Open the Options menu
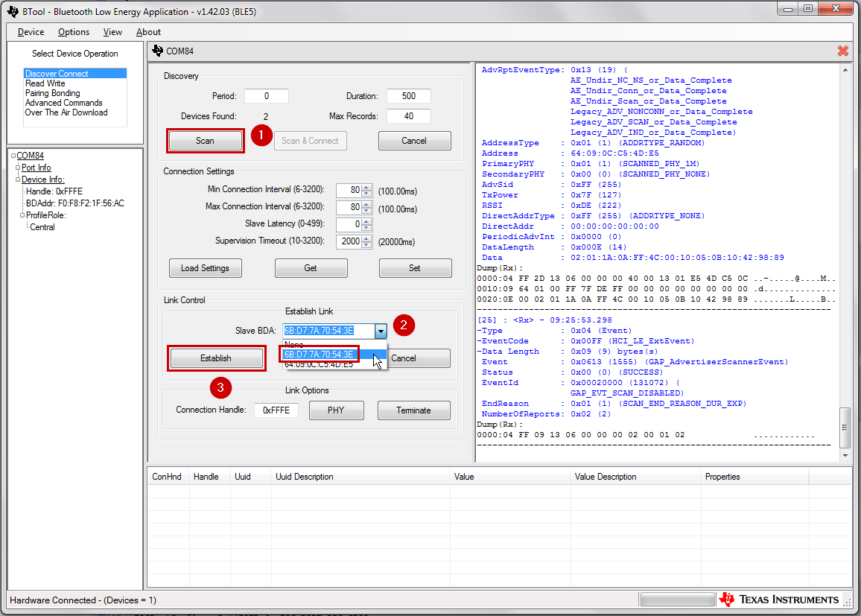861x616 pixels. pos(74,32)
